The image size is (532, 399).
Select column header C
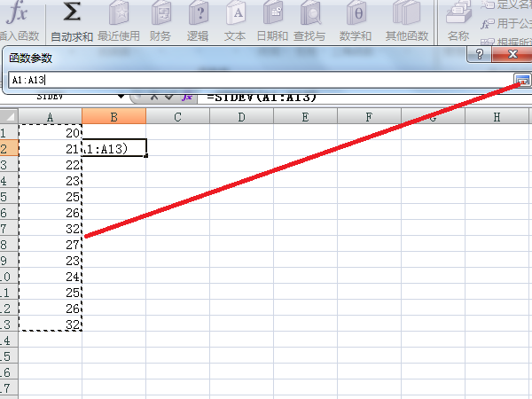[x=177, y=117]
